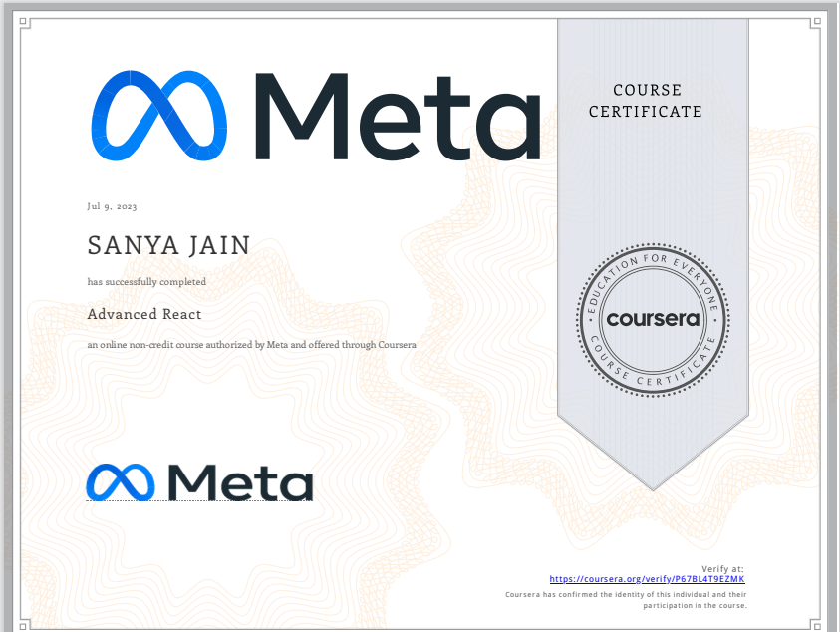Click the small Meta wordmark at bottom

[240, 482]
